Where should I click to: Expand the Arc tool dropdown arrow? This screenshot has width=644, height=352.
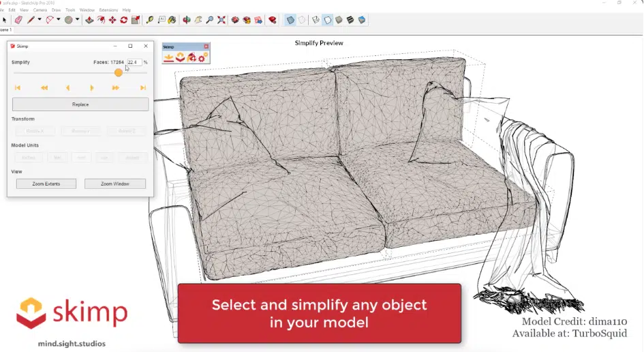pyautogui.click(x=59, y=19)
